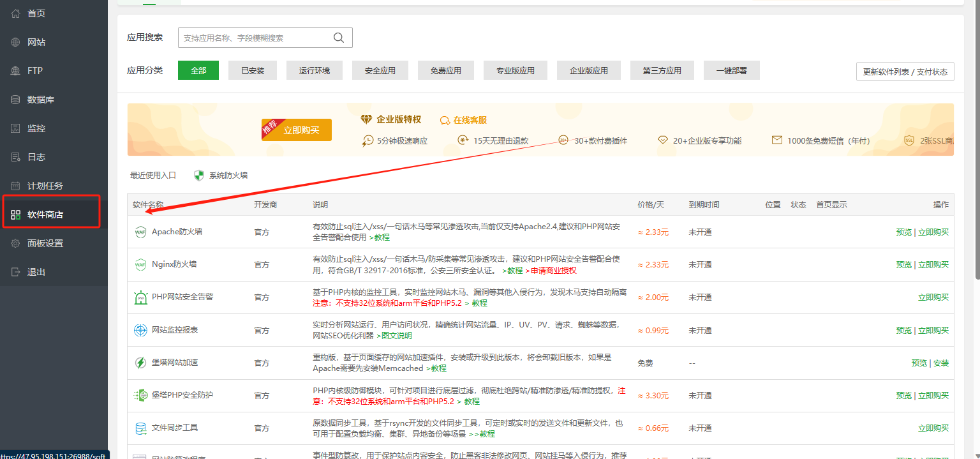
Task: Click 预览 for 网站监控报表
Action: 903,330
